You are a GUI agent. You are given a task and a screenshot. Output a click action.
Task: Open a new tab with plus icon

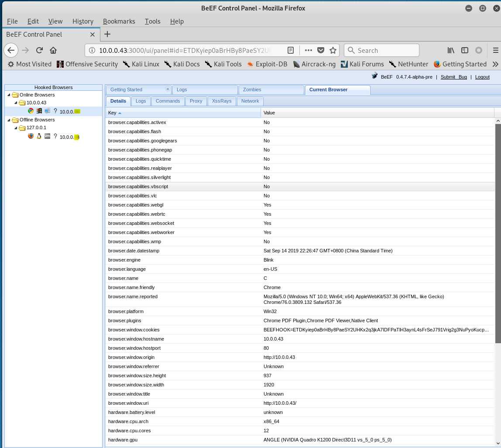coord(107,34)
